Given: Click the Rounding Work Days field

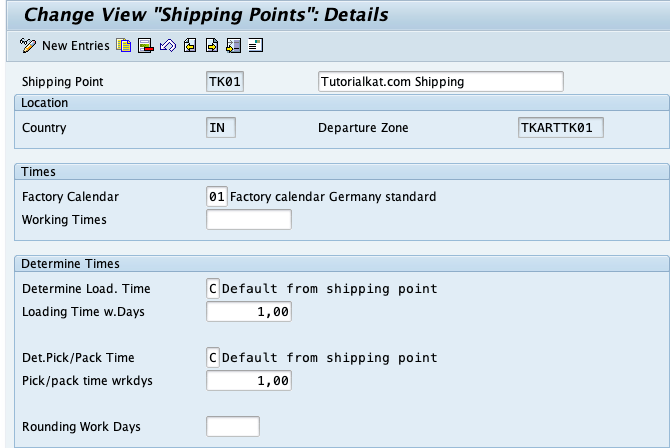Looking at the screenshot, I should point(233,427).
